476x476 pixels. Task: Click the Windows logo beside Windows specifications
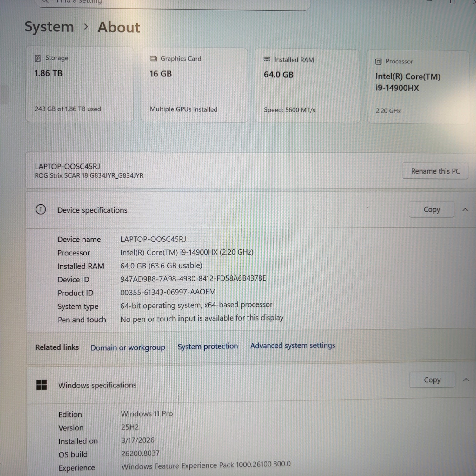(42, 385)
